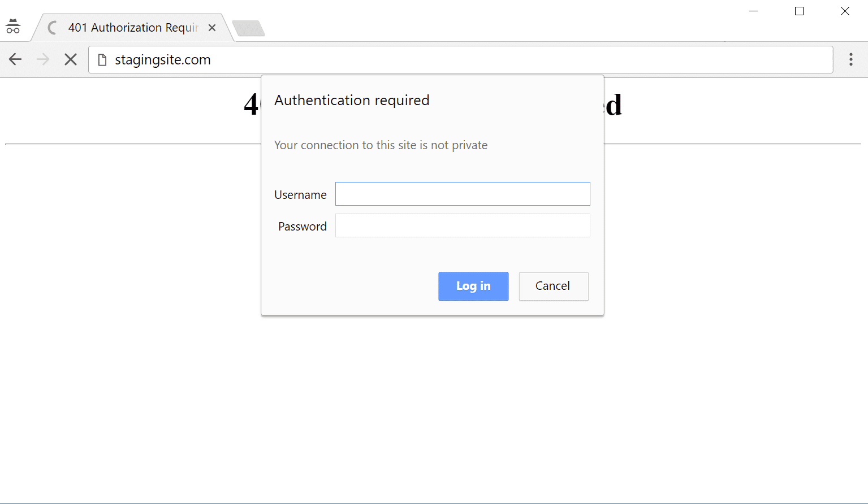Click the back navigation arrow
The width and height of the screenshot is (868, 504).
[x=15, y=59]
